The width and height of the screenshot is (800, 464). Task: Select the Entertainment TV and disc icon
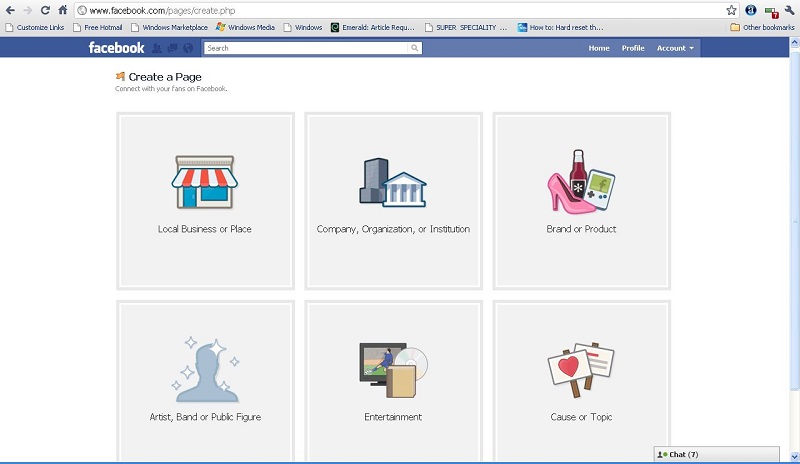click(x=393, y=370)
